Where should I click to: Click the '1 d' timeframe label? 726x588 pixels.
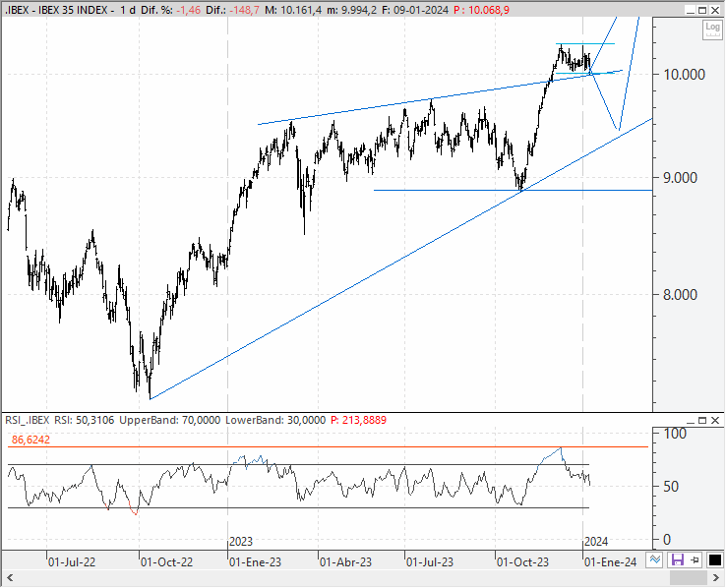click(x=128, y=10)
